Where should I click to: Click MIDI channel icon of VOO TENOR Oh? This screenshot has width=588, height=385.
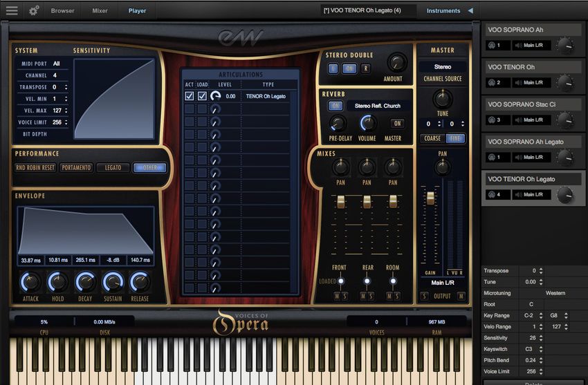(492, 82)
